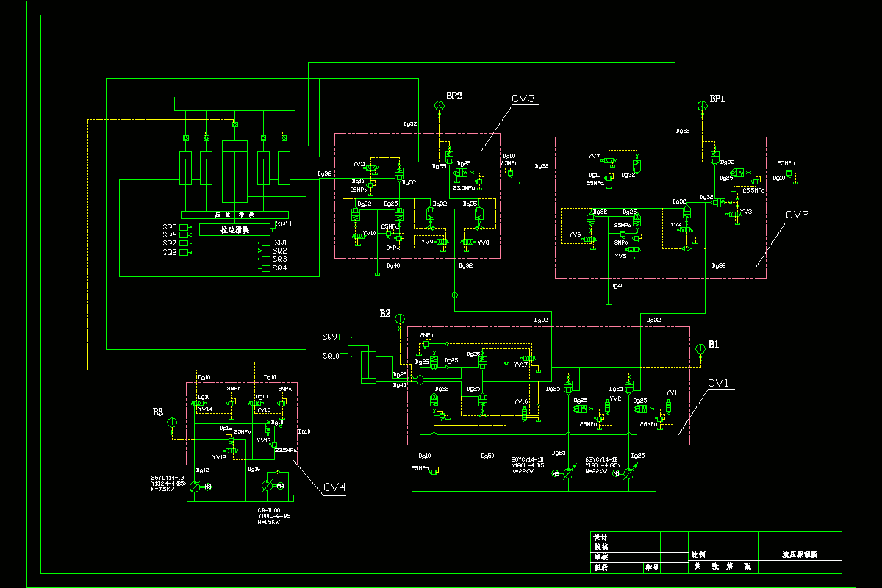
Task: Click the CV1 callout label
Action: click(717, 383)
